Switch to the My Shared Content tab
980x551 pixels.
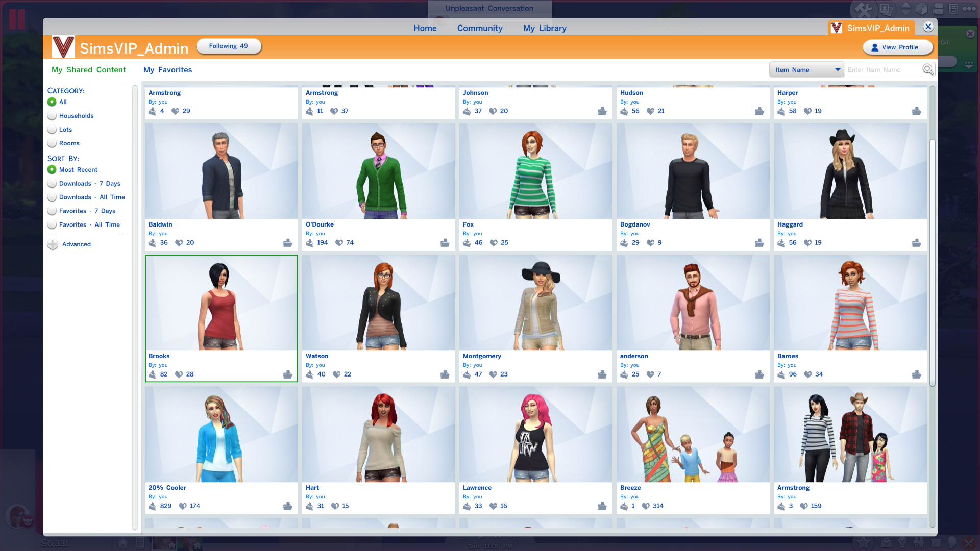click(88, 69)
